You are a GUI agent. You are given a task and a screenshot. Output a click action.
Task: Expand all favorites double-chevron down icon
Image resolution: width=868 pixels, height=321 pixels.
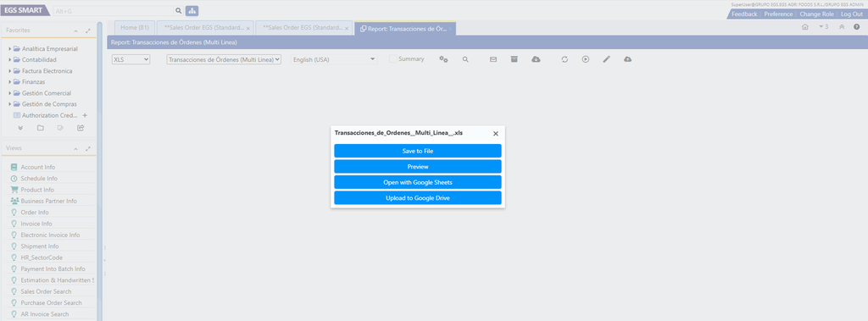20,128
